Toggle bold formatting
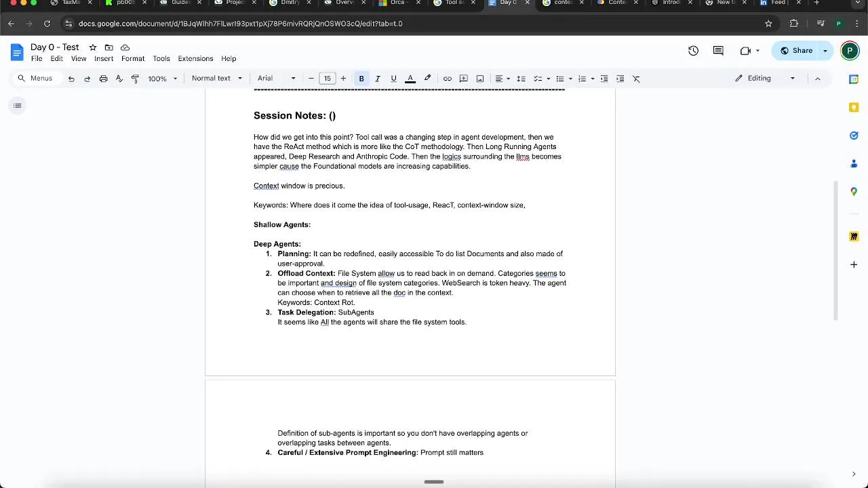The height and width of the screenshot is (488, 868). tap(361, 79)
